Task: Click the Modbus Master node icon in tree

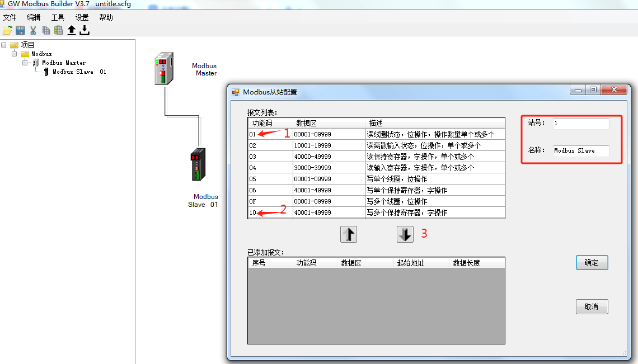Action: point(36,63)
